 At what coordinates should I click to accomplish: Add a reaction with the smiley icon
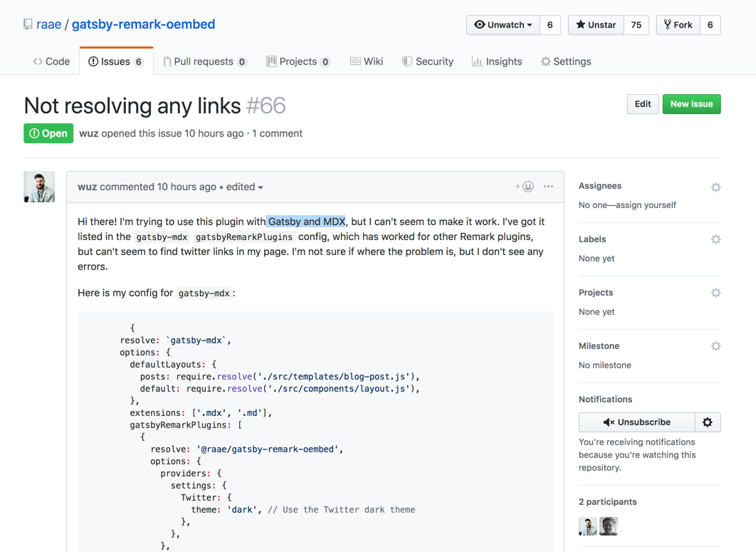(x=524, y=186)
